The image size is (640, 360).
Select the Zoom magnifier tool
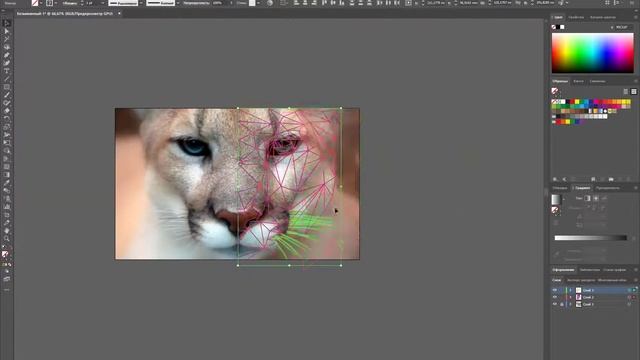pyautogui.click(x=7, y=239)
